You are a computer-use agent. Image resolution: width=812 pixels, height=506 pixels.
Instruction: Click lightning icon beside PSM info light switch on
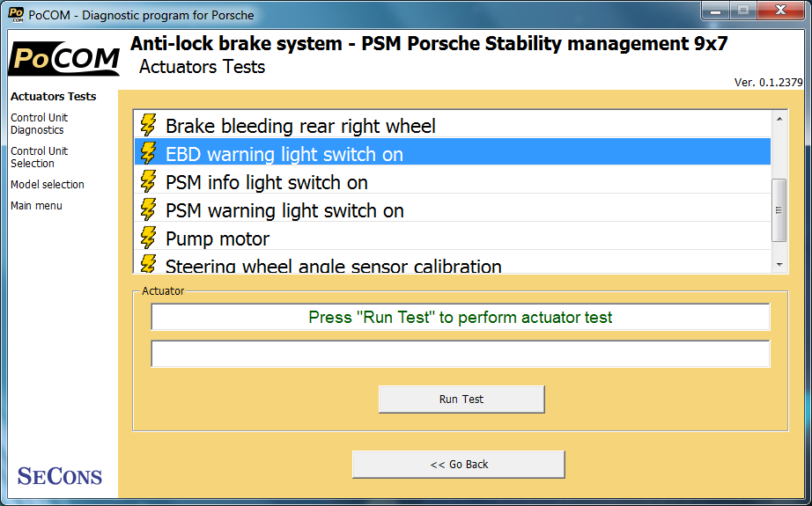point(148,181)
